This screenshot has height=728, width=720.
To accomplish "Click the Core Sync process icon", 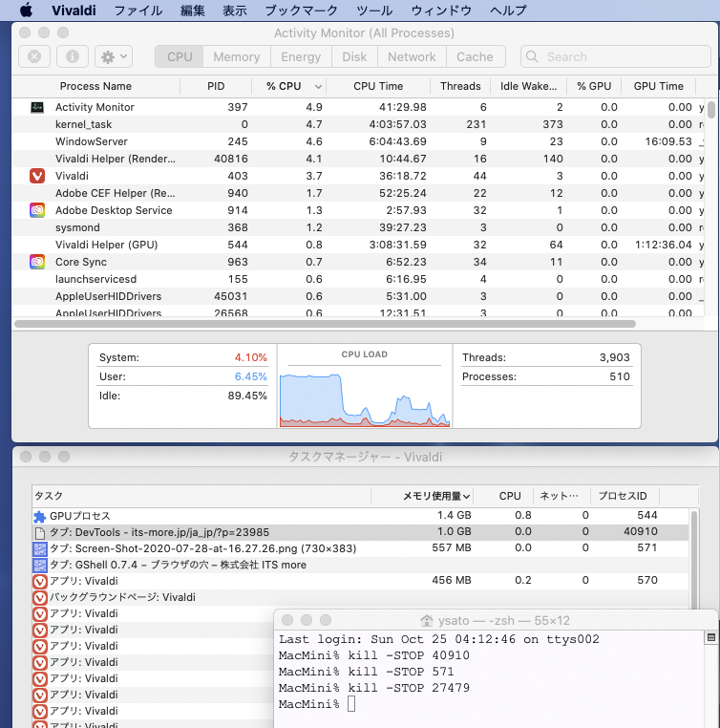I will [37, 262].
